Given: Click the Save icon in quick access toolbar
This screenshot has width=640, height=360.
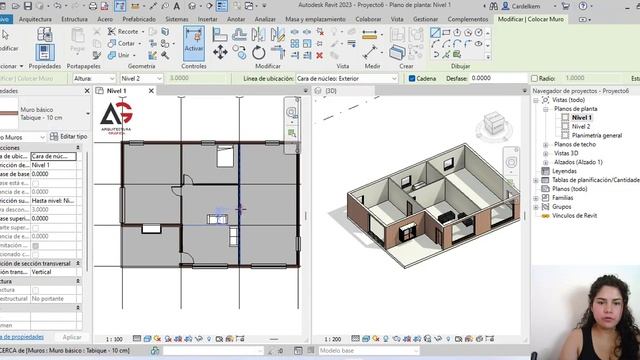Looking at the screenshot, I should tap(28, 6).
